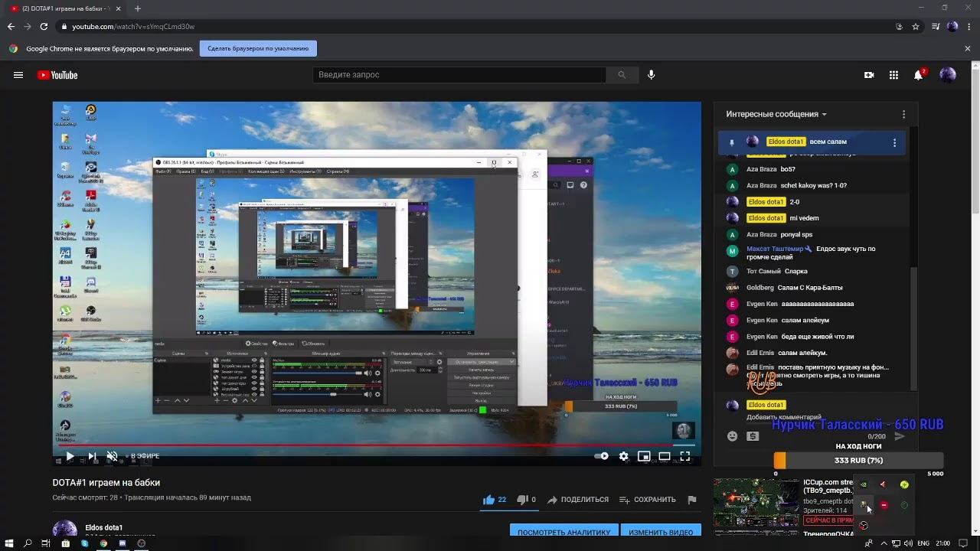The width and height of the screenshot is (980, 551).
Task: Open the taskbar volume control
Action: [x=908, y=544]
